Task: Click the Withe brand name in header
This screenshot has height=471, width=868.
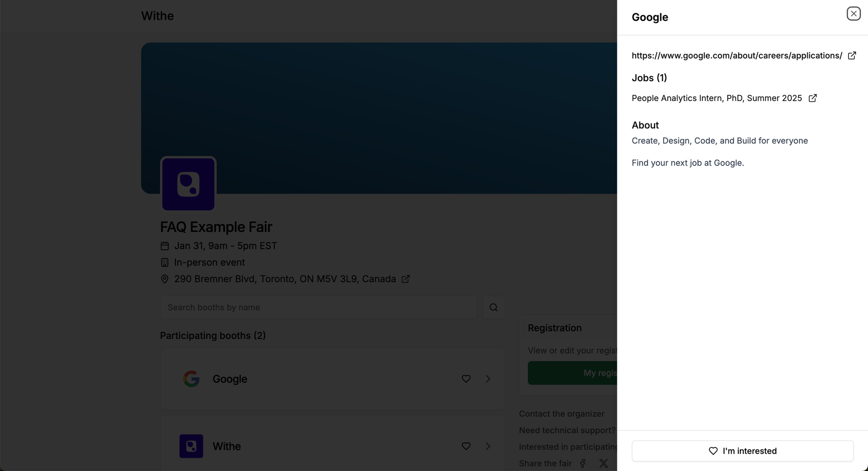Action: tap(157, 16)
